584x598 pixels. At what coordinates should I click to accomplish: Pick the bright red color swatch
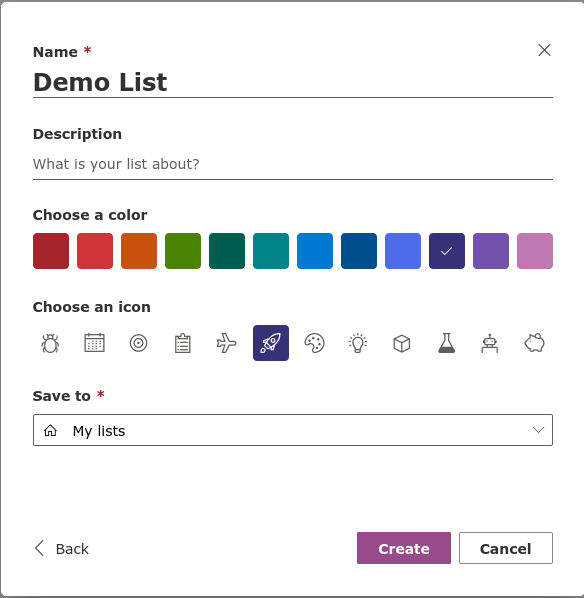(95, 251)
